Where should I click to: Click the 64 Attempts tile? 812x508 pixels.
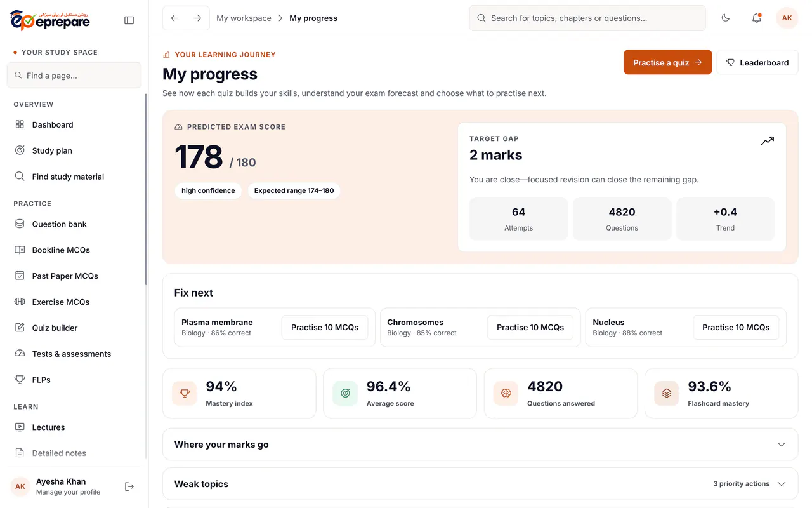point(518,219)
